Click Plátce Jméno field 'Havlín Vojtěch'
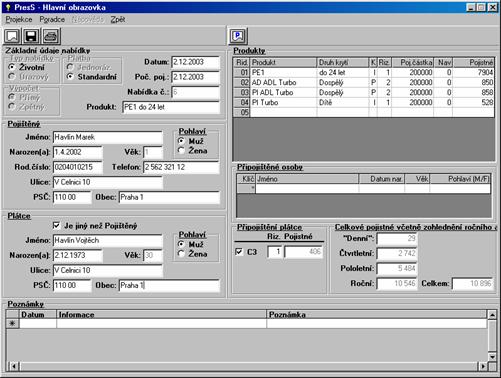 pyautogui.click(x=108, y=240)
